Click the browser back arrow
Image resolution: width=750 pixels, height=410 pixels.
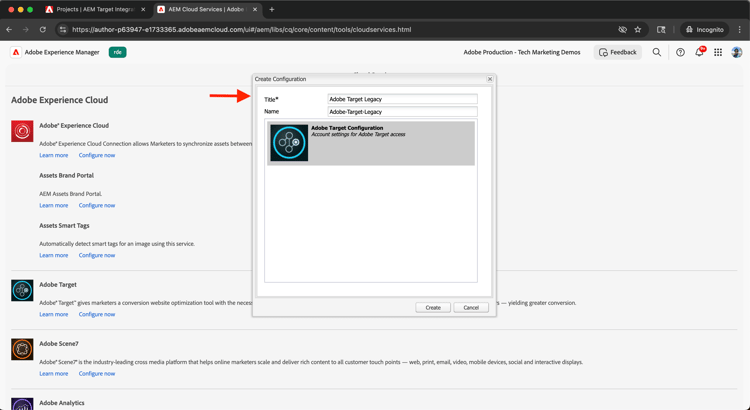coord(9,30)
